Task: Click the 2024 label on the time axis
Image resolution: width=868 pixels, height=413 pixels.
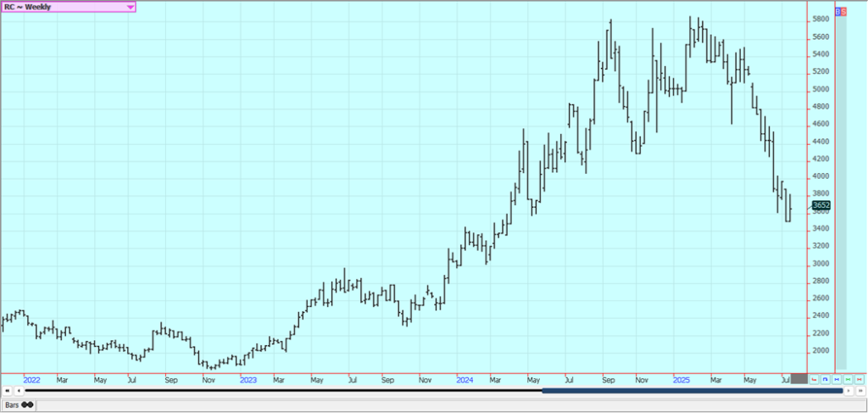Action: [465, 380]
